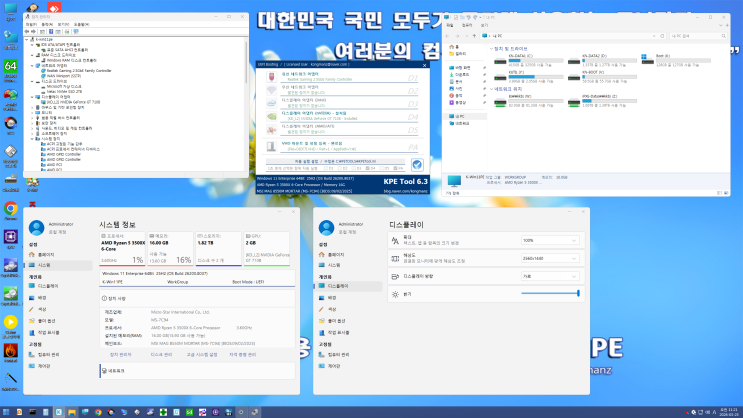Select Realtek Gaming 2.5GbE Family Controller in tree

click(76, 71)
